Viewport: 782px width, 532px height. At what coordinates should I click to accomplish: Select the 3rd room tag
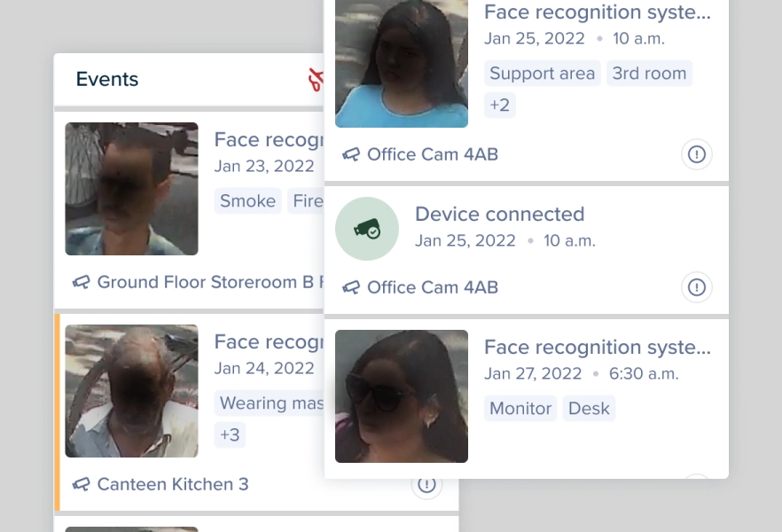point(649,74)
